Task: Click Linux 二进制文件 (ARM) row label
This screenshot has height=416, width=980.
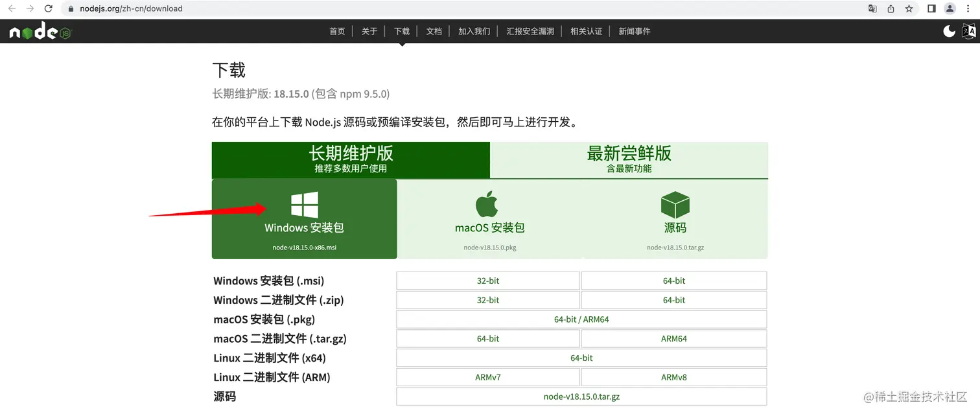Action: coord(272,377)
